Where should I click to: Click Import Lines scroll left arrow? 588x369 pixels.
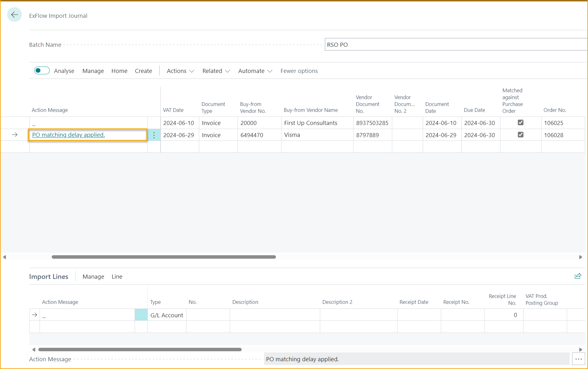click(x=34, y=350)
